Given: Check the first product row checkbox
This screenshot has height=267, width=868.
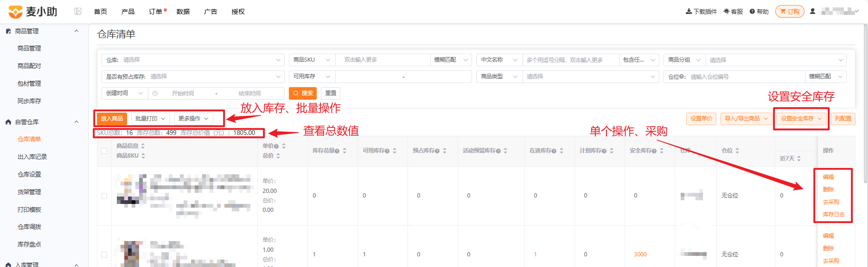Looking at the screenshot, I should [104, 196].
